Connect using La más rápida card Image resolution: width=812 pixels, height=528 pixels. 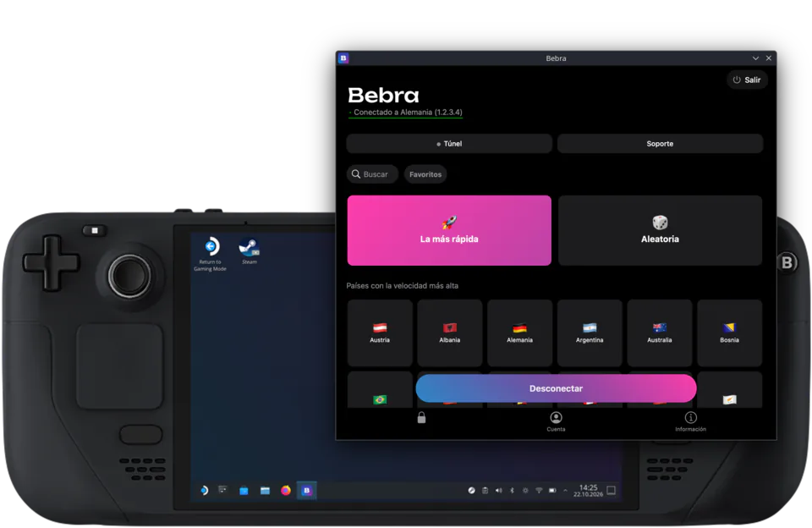[x=449, y=230]
